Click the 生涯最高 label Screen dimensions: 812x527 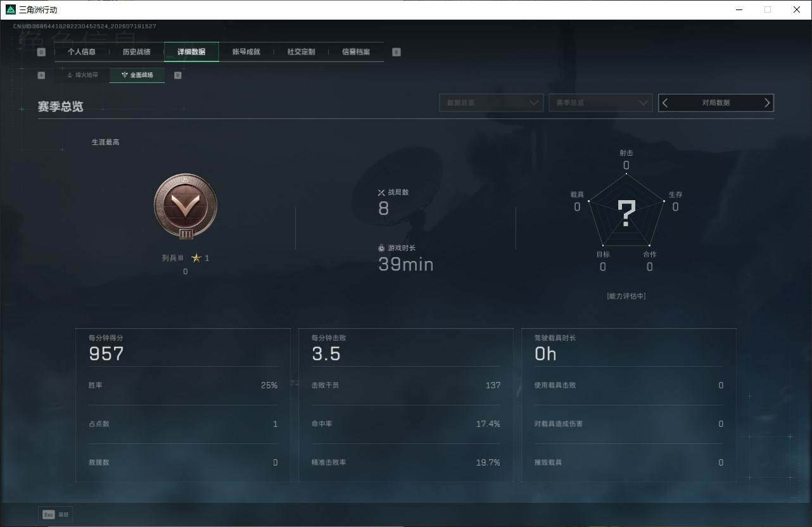pyautogui.click(x=106, y=142)
